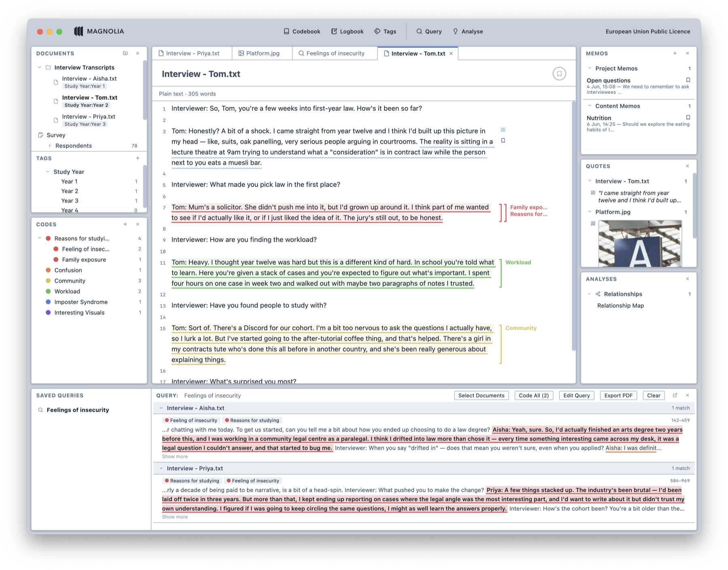Click the bookmark icon on Nutrition memo

click(688, 118)
